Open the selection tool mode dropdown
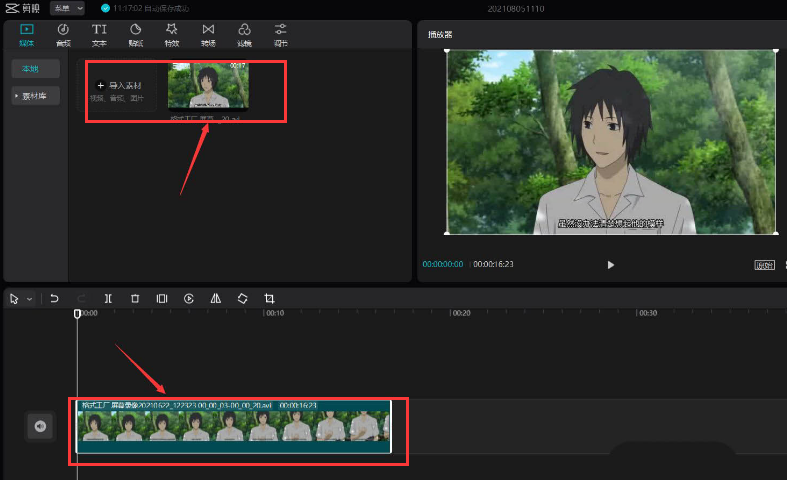 [x=30, y=299]
